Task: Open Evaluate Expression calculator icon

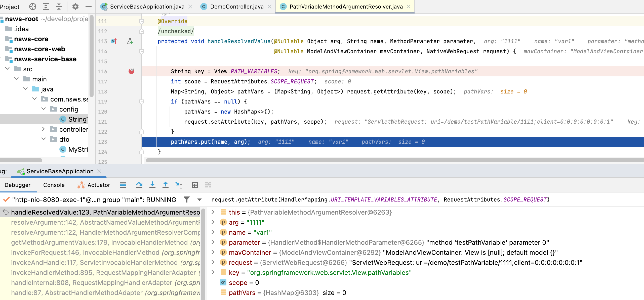Action: coord(195,185)
